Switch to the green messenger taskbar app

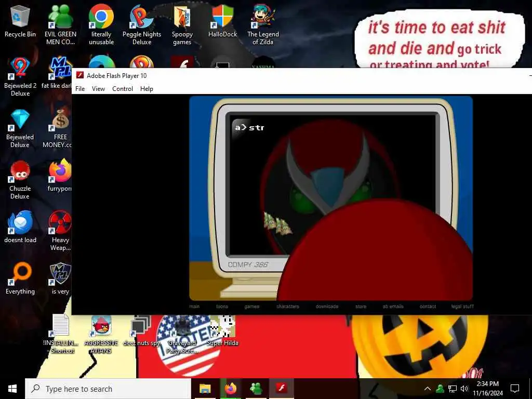pyautogui.click(x=256, y=389)
